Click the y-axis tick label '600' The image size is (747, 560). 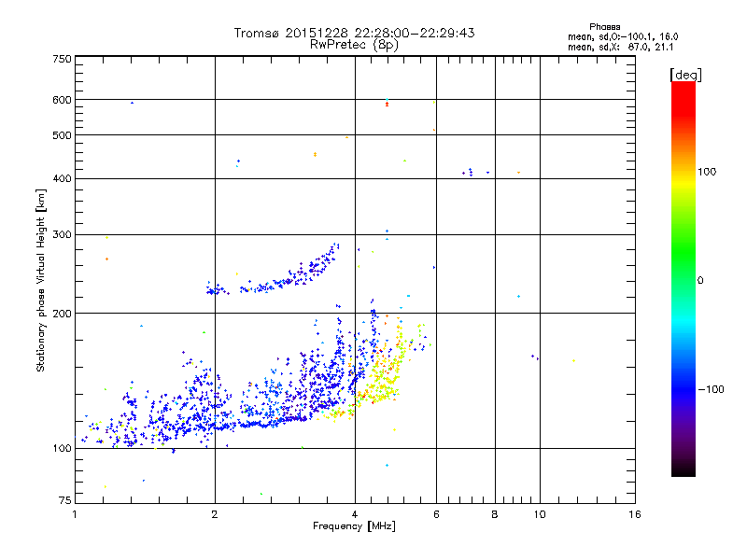pyautogui.click(x=62, y=100)
